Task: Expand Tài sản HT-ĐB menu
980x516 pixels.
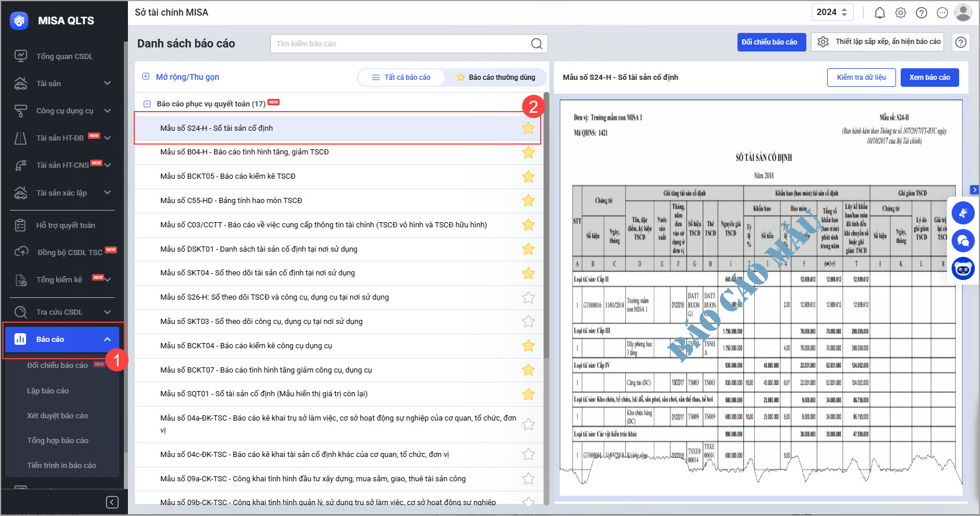Action: click(x=108, y=138)
